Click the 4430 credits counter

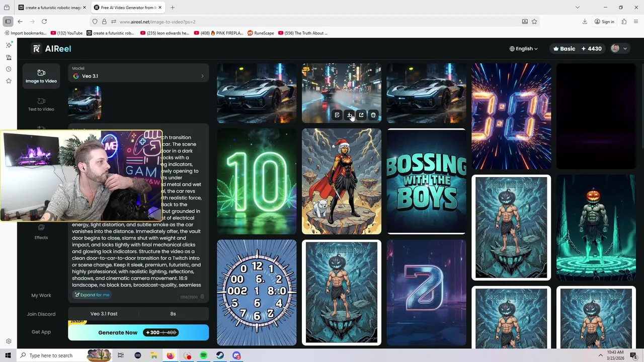tap(591, 49)
